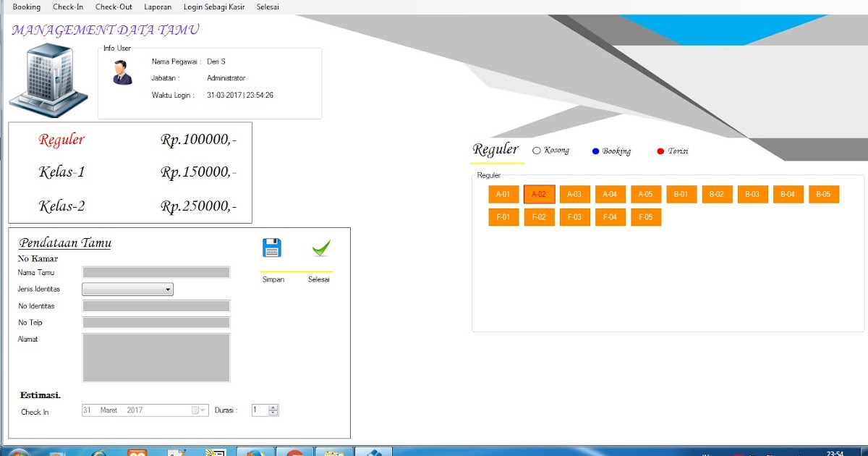Screen dimensions: 868x456
Task: Select room B-05
Action: point(824,194)
